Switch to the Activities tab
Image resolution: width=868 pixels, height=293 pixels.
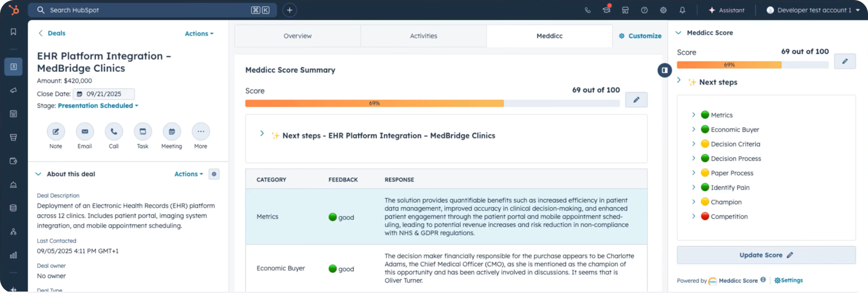[x=423, y=36]
